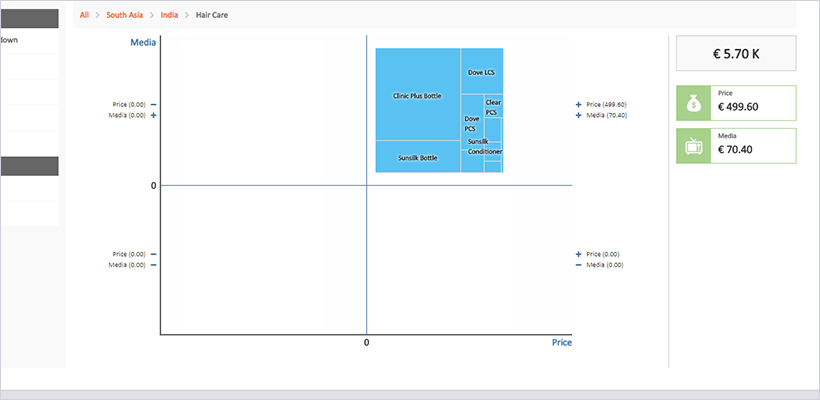
Task: Select the Clinic Plus Bottle treemap tile
Action: click(x=417, y=95)
